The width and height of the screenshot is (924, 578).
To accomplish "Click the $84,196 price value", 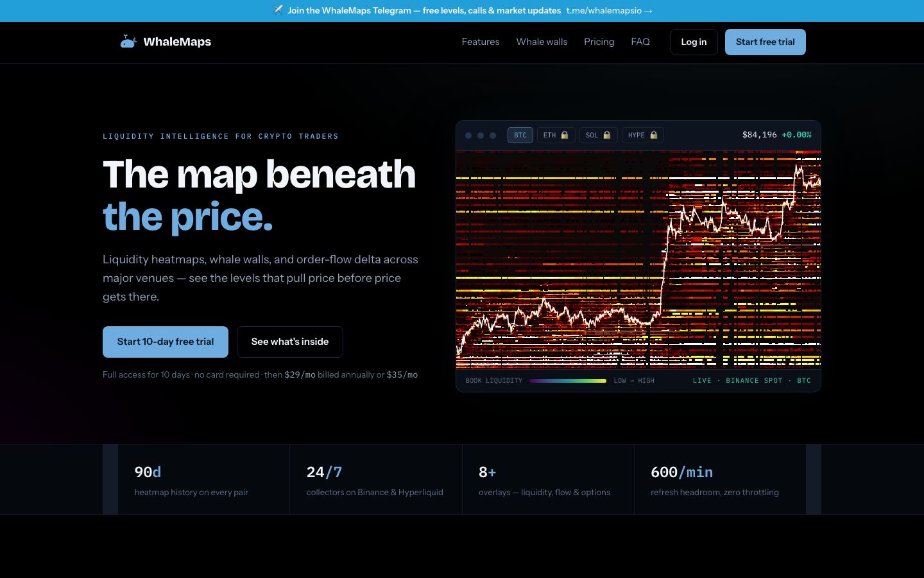I will (x=760, y=135).
